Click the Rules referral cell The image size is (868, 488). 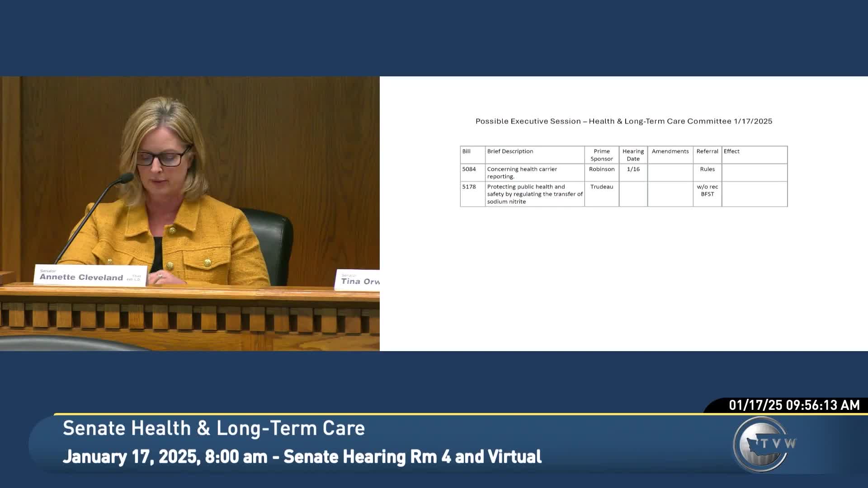coord(707,169)
